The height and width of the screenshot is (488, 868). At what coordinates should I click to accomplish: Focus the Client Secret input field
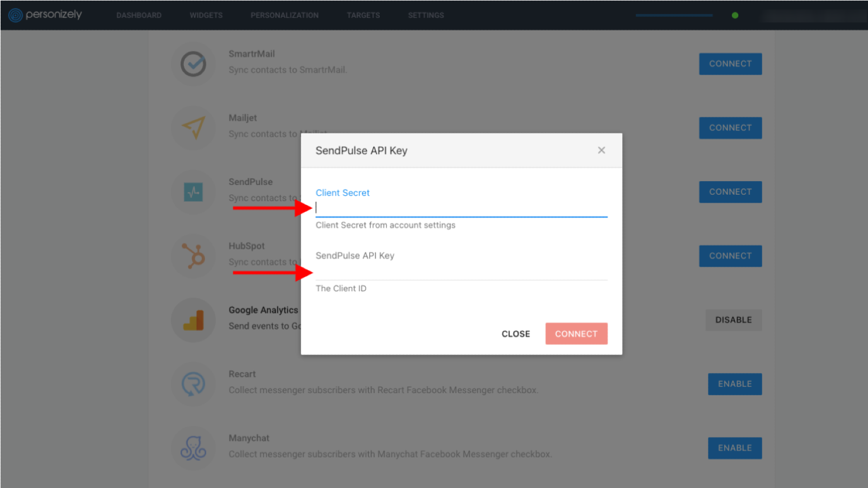pyautogui.click(x=461, y=208)
